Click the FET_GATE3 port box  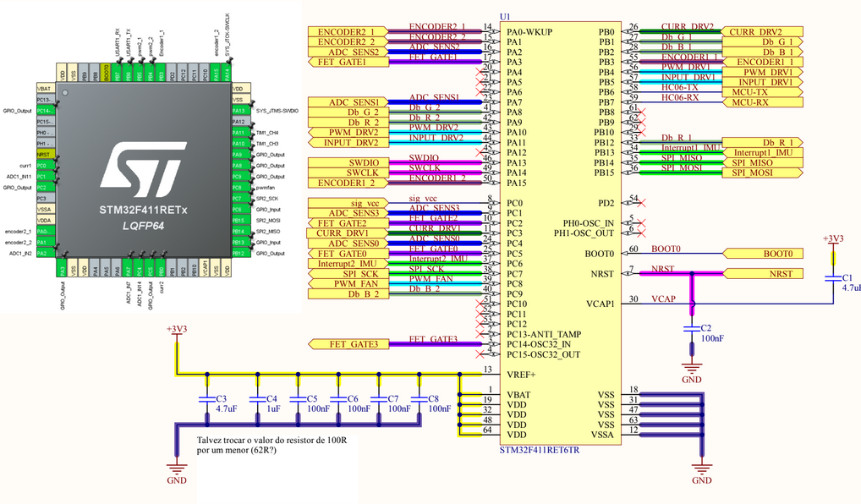click(348, 343)
